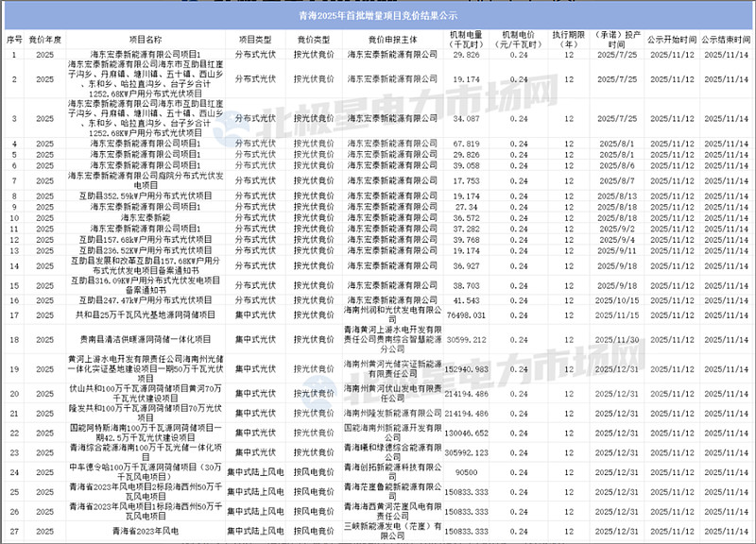Select the 27.34 electricity value cell
This screenshot has height=544, width=756.
(466, 207)
